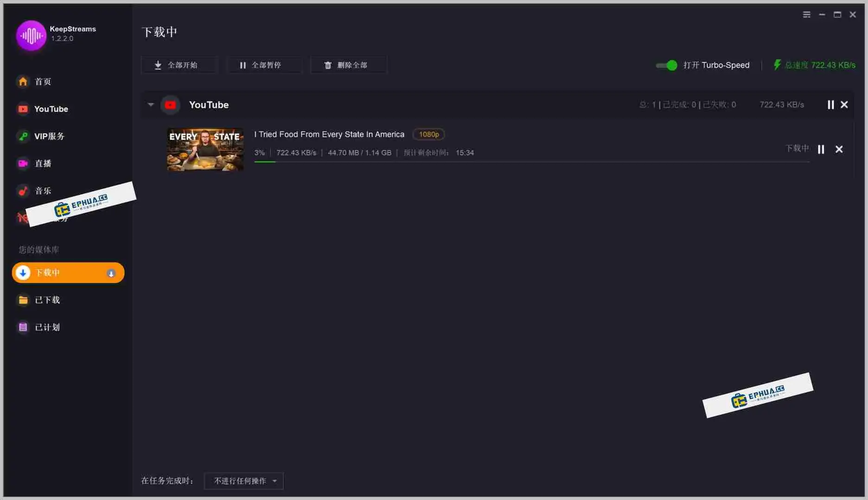Screen dimensions: 868x500
Task: Click the green download progress bar
Action: (x=264, y=162)
